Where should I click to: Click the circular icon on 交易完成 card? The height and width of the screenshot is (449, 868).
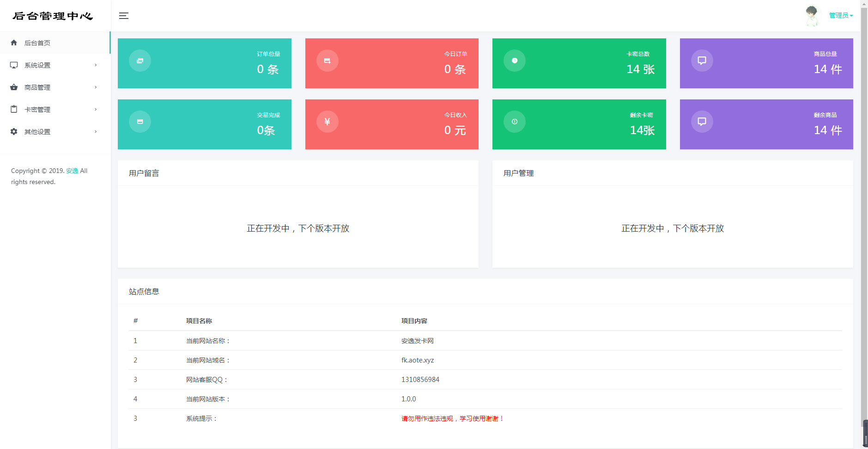click(x=140, y=122)
